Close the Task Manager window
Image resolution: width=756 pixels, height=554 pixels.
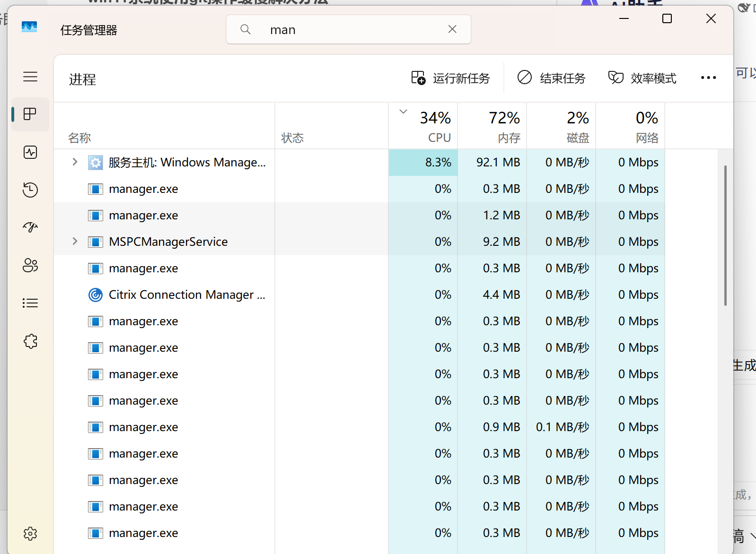(x=711, y=18)
